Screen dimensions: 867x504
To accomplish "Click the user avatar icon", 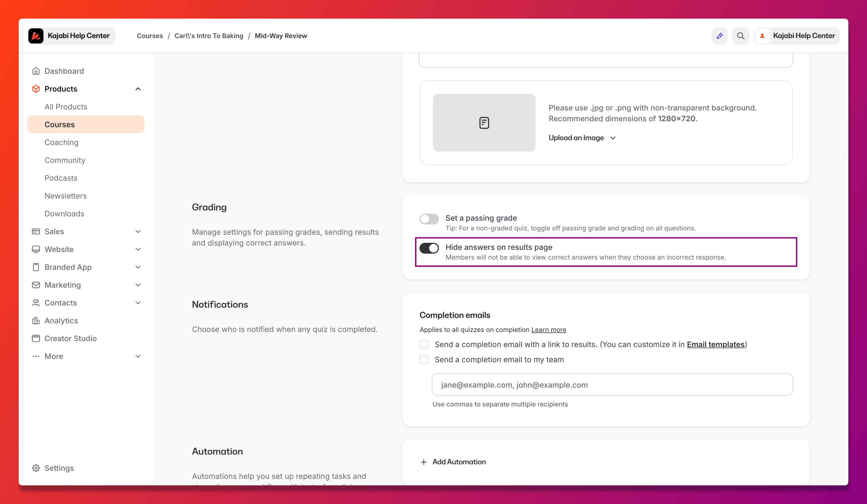I will [x=762, y=36].
